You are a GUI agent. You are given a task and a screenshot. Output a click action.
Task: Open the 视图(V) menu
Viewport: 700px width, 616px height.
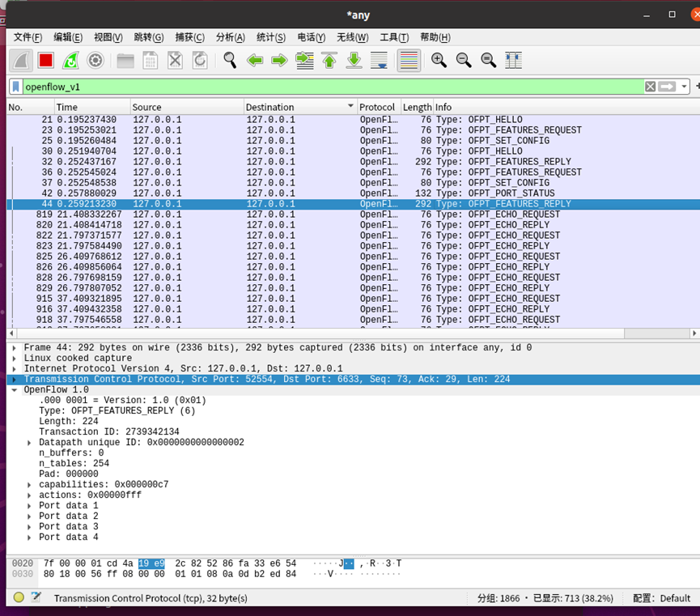pyautogui.click(x=108, y=37)
